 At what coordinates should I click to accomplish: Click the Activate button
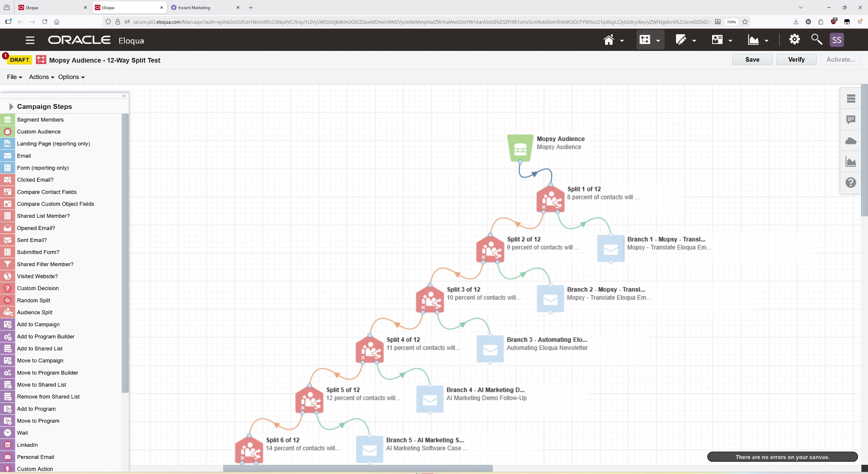841,60
